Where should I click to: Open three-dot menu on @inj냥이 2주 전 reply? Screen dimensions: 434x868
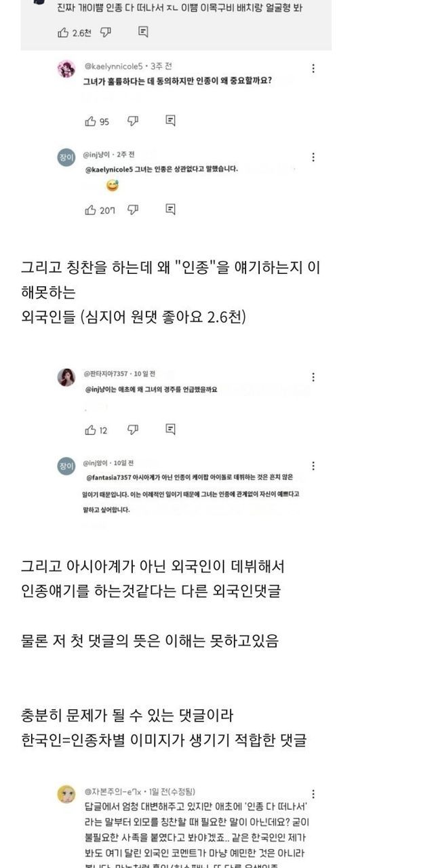(x=313, y=157)
